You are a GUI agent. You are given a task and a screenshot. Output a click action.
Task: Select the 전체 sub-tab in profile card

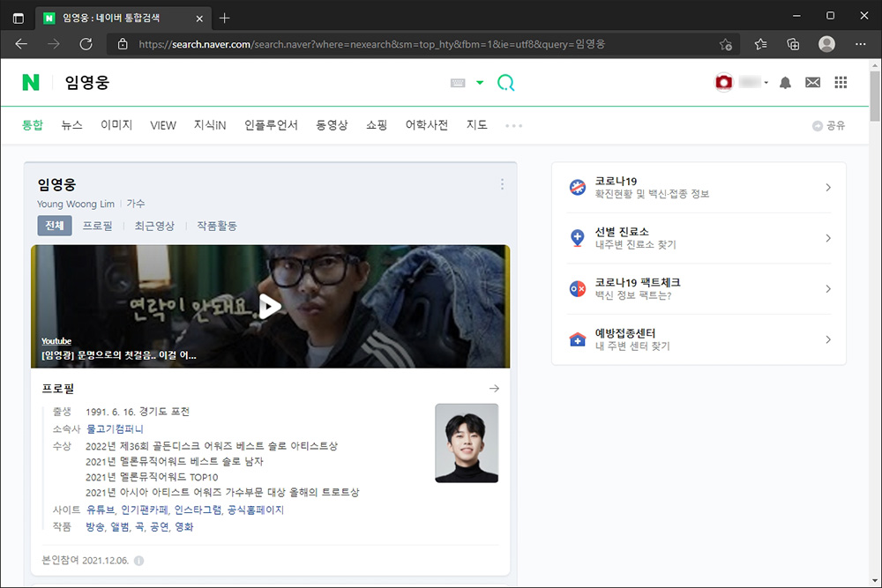point(55,226)
